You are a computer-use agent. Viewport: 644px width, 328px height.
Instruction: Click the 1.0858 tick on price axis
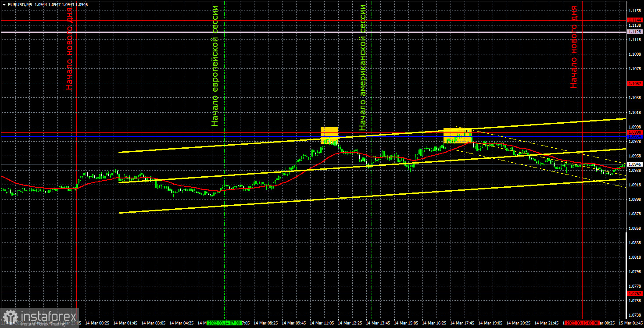pyautogui.click(x=634, y=228)
